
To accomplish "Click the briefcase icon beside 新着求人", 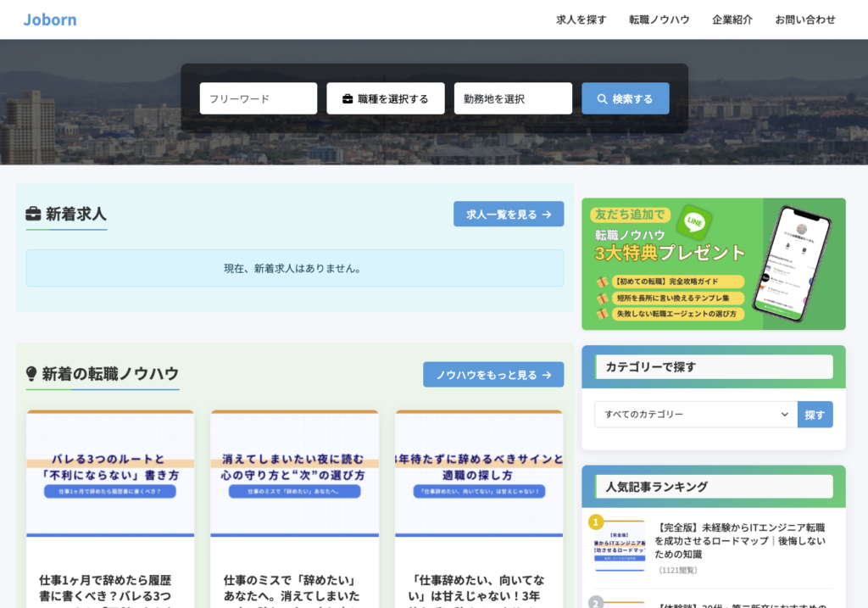I will pyautogui.click(x=33, y=214).
